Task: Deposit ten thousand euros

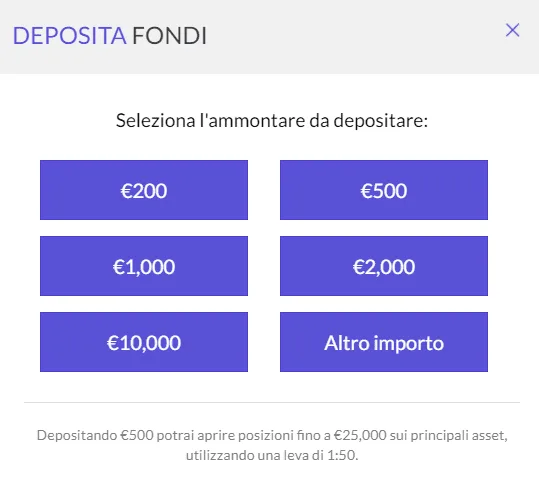Action: (144, 342)
